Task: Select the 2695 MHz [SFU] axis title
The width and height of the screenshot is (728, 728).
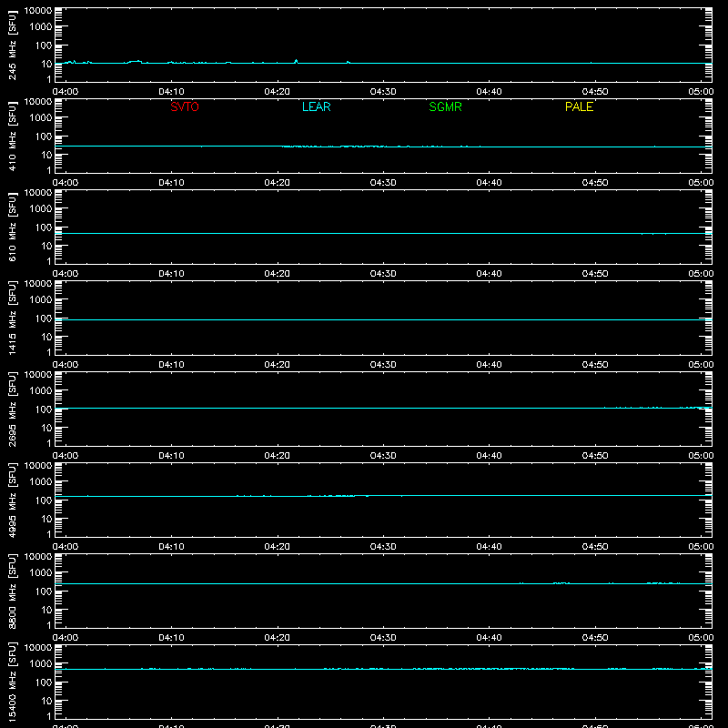Action: pyautogui.click(x=12, y=409)
